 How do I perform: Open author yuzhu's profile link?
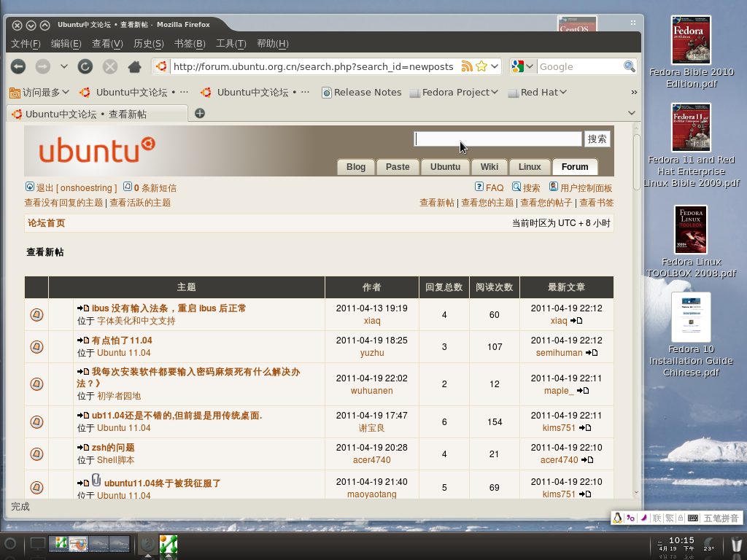[x=372, y=353]
